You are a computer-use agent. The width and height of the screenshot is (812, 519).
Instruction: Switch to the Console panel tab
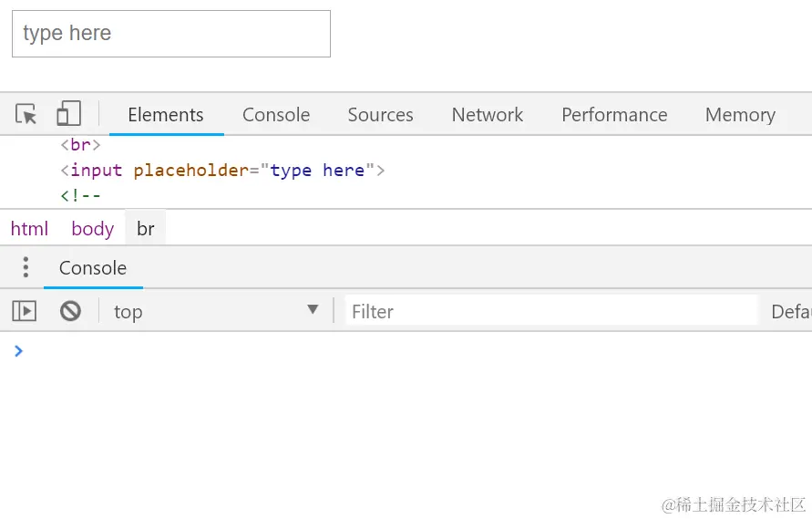[276, 115]
